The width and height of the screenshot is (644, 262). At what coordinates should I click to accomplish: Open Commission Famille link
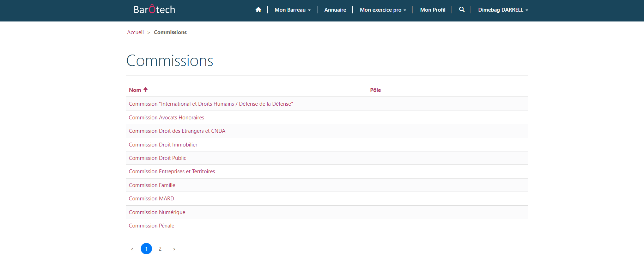coord(152,185)
